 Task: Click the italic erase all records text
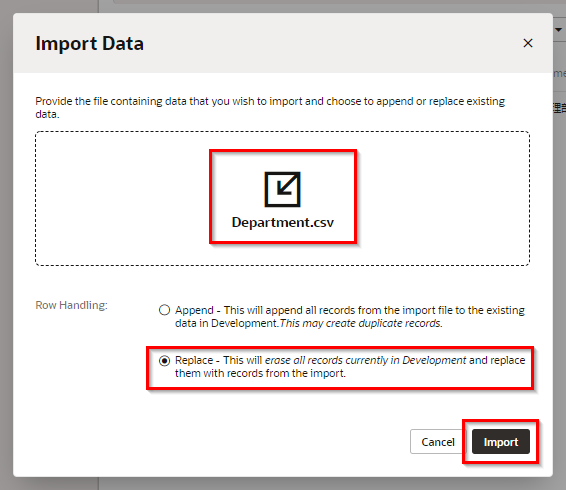pyautogui.click(x=365, y=360)
